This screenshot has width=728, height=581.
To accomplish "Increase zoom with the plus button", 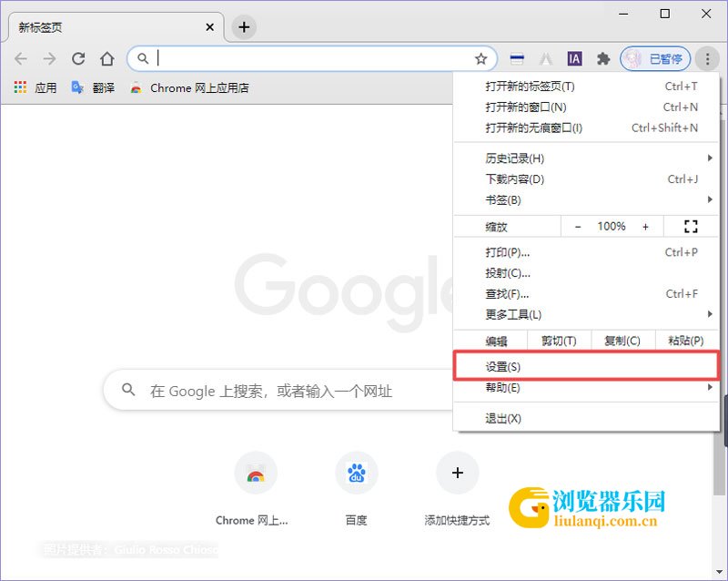I will point(645,227).
